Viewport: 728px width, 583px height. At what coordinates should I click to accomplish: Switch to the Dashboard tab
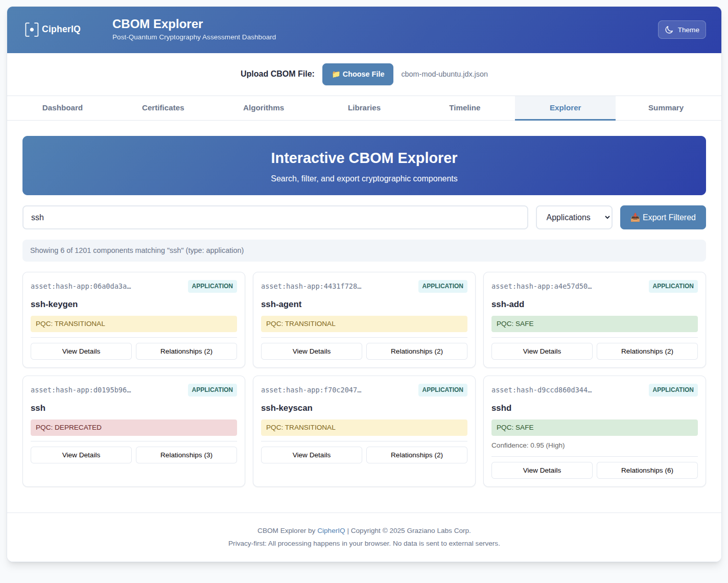click(62, 108)
